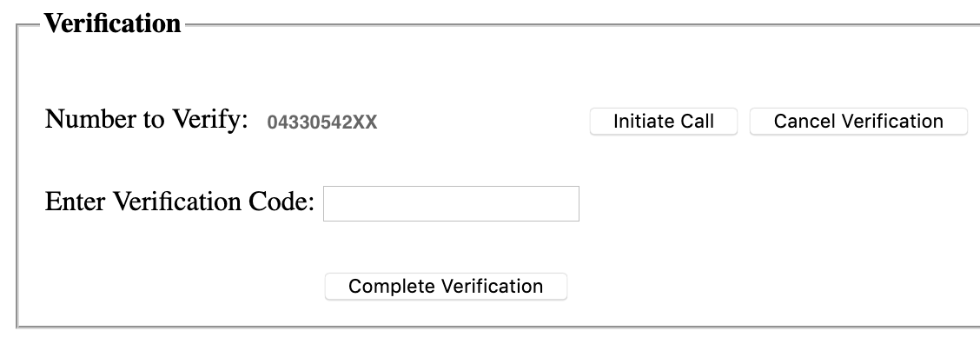Click the phone number ending in XX
This screenshot has height=344, width=980.
point(321,122)
